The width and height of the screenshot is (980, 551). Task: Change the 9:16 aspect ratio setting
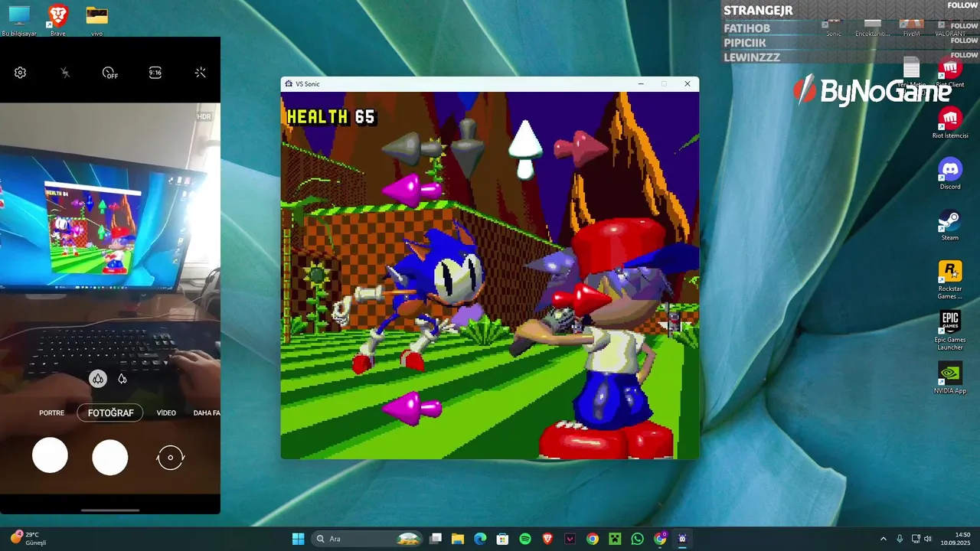point(155,73)
